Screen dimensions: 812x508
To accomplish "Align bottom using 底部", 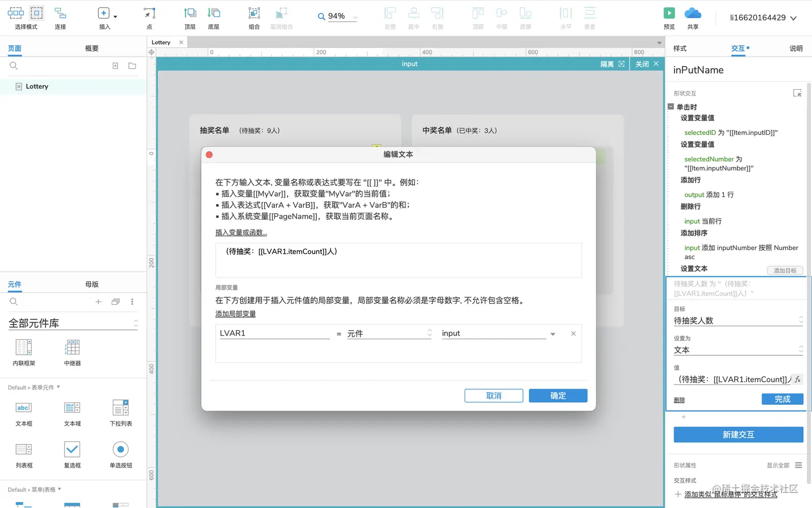I will tap(525, 18).
